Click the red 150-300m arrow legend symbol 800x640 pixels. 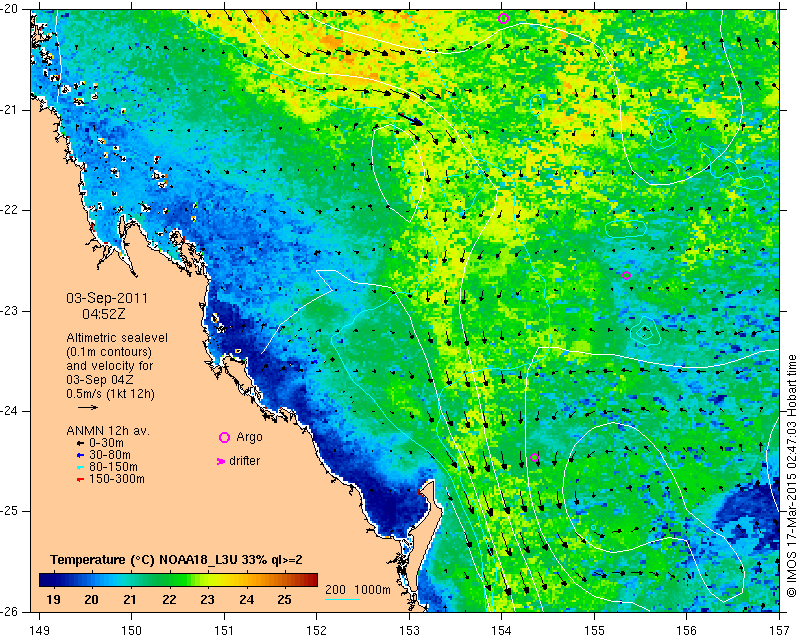coord(80,480)
